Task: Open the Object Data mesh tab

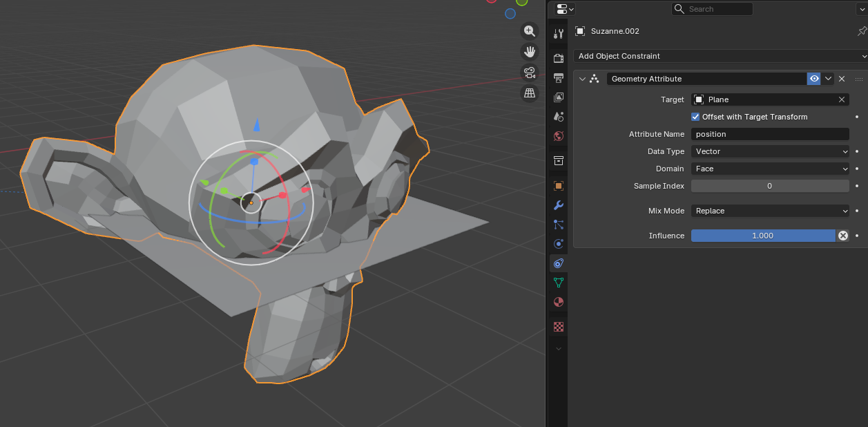Action: point(559,283)
